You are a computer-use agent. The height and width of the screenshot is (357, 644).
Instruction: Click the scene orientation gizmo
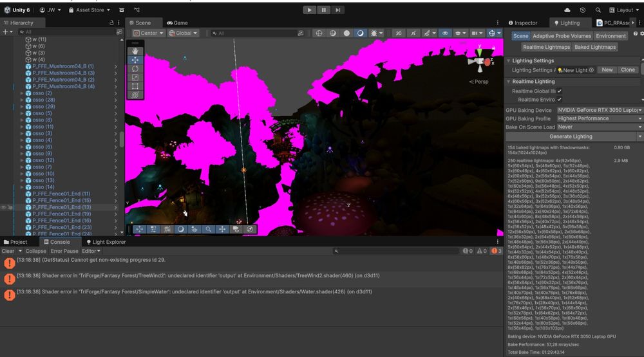pyautogui.click(x=481, y=62)
